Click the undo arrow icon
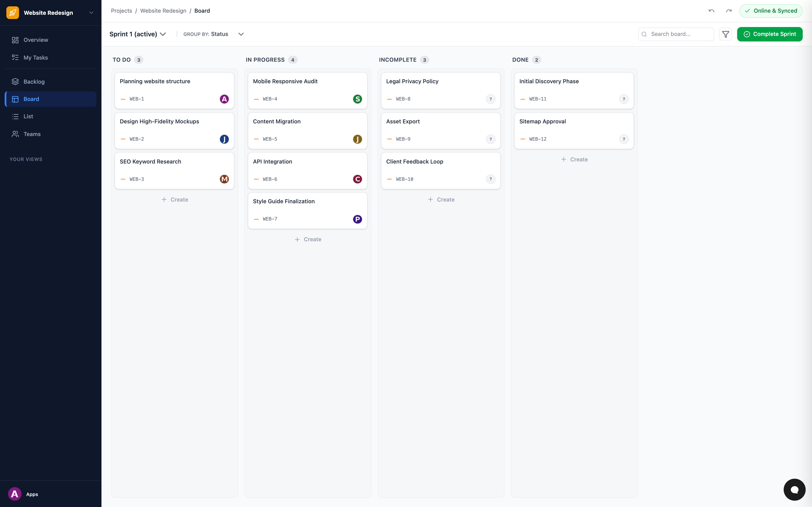 click(711, 11)
